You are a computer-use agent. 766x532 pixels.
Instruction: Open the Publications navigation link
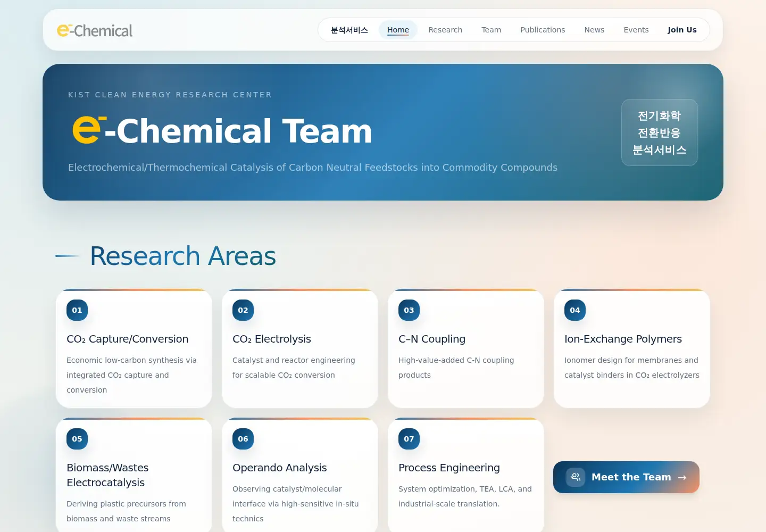(x=543, y=30)
